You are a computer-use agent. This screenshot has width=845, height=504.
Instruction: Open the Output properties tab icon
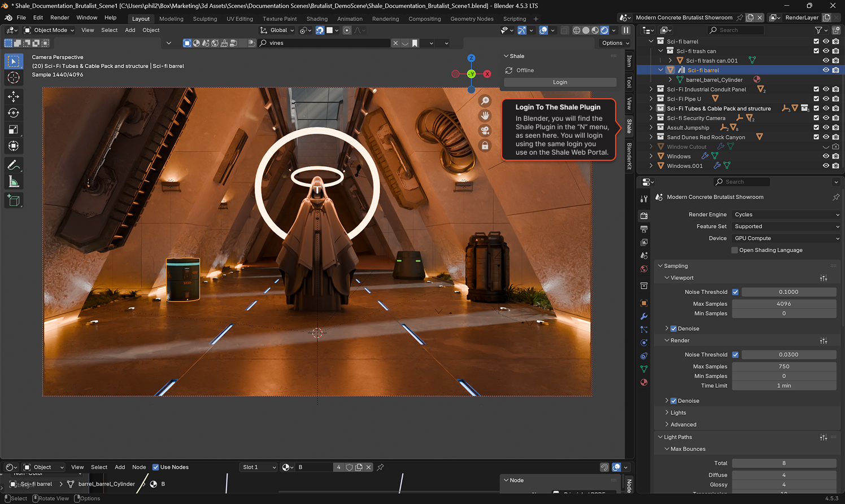[x=644, y=229]
